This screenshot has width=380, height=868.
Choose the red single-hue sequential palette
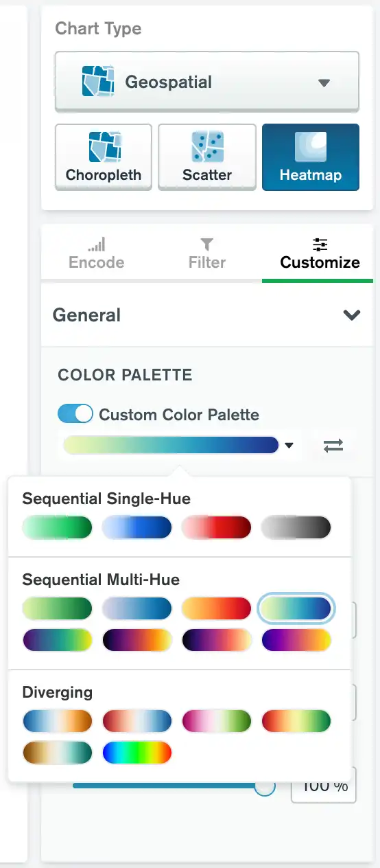(217, 527)
